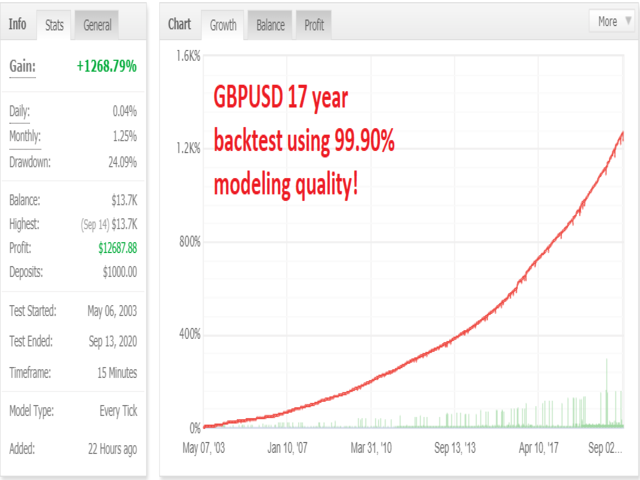Click the Info panel heading
Screen dimensions: 640x480
click(x=18, y=24)
